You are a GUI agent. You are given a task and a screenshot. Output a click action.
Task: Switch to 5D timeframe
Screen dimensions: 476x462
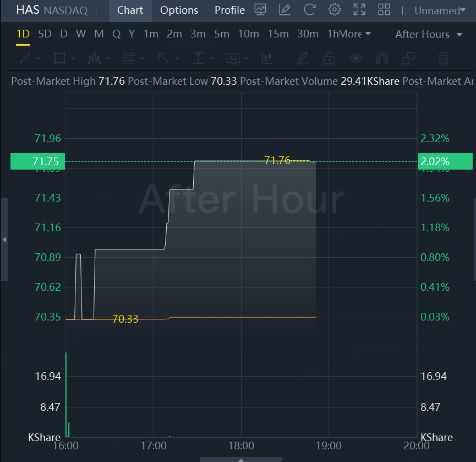coord(45,34)
